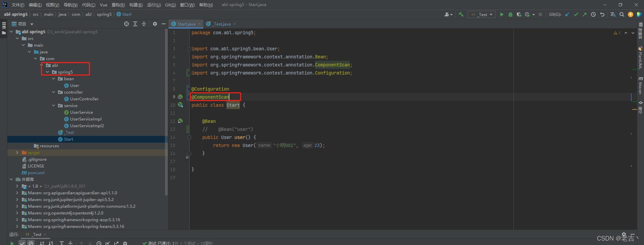The image size is (644, 245).
Task: Open the _Test run configuration dropdown
Action: pyautogui.click(x=482, y=14)
